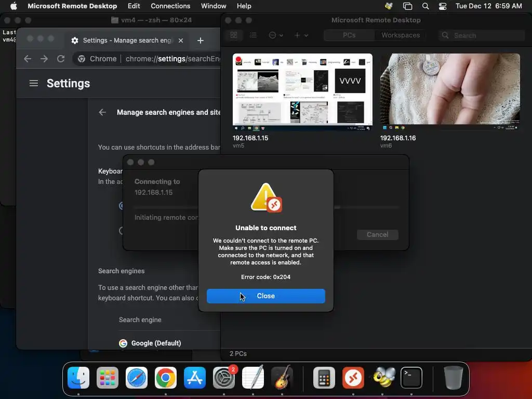The image size is (532, 399).
Task: Switch to list view in Remote Desktop
Action: (x=253, y=35)
